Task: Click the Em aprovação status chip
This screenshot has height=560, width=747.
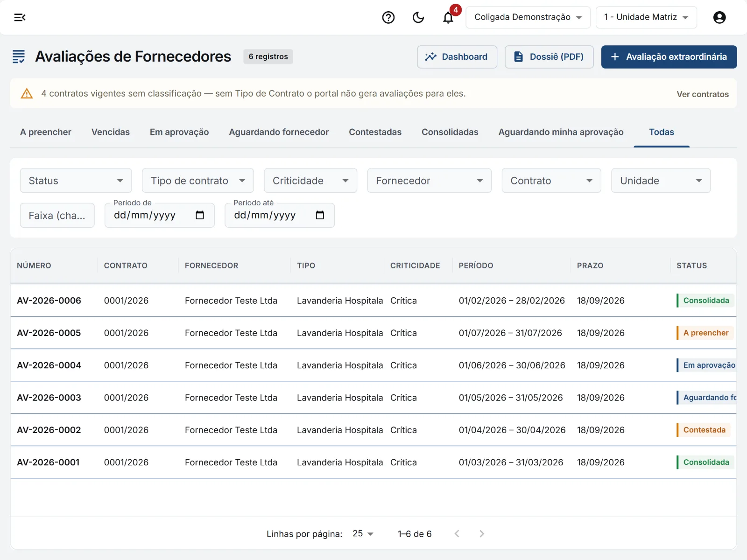Action: click(x=706, y=365)
